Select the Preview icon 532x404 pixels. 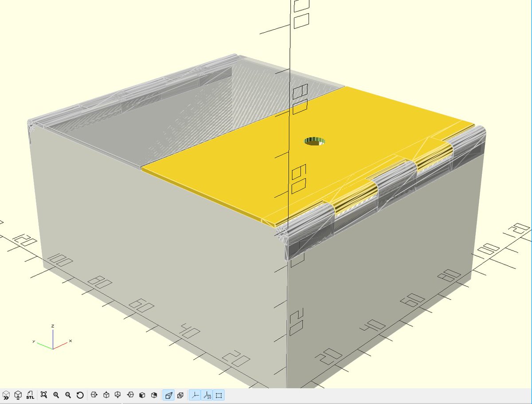[x=6, y=396]
